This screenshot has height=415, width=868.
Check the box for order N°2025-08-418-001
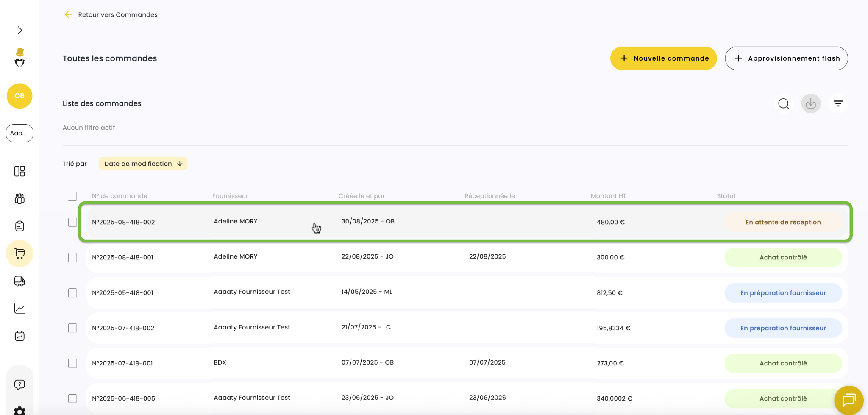pyautogui.click(x=72, y=257)
